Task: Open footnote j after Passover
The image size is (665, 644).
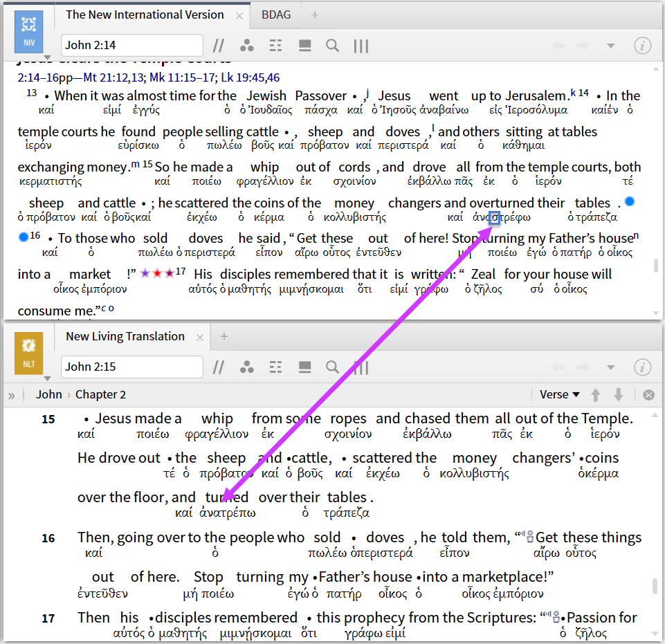Action: pos(367,93)
